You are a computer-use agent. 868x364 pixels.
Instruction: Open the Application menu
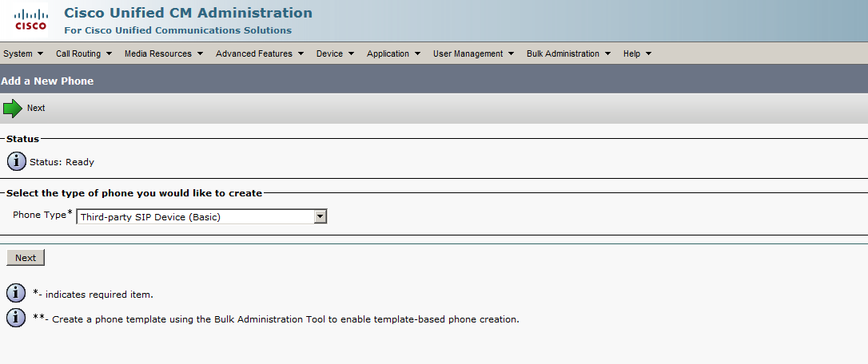[393, 53]
